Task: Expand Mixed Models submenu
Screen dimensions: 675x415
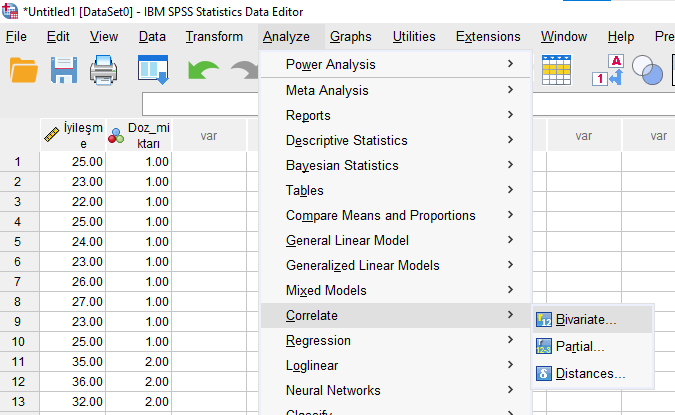Action: tap(396, 290)
